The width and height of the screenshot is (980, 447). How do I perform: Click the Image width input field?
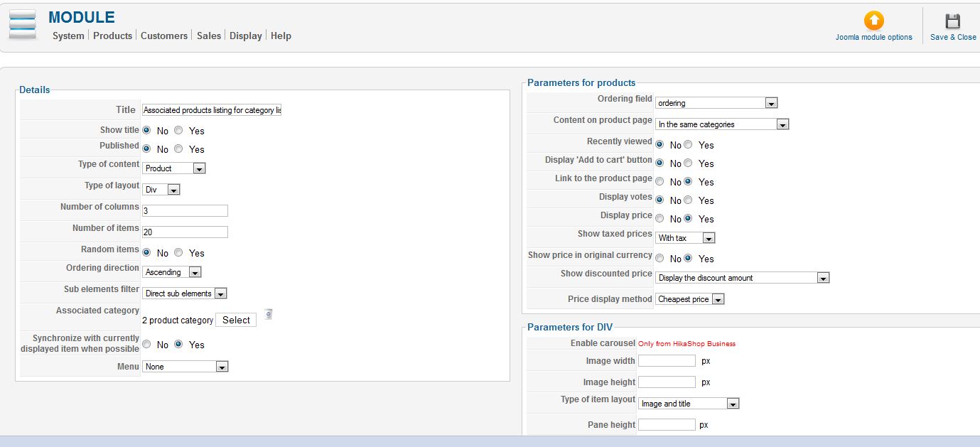667,361
